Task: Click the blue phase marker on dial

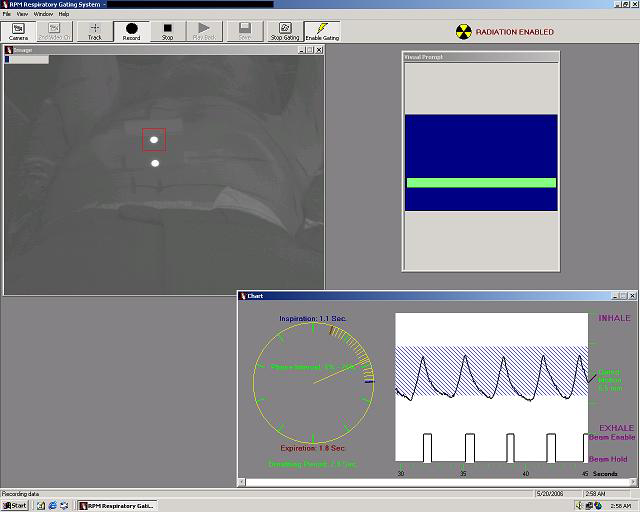Action: [369, 381]
